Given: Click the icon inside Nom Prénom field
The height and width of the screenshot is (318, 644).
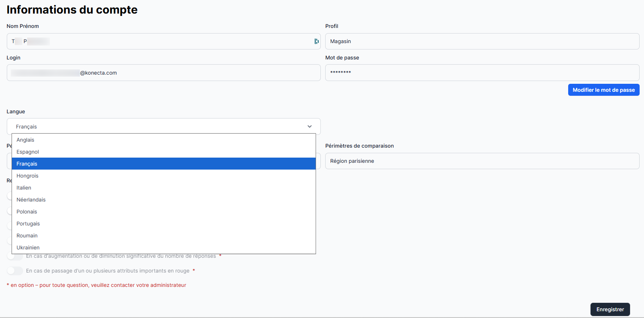Looking at the screenshot, I should pyautogui.click(x=316, y=41).
